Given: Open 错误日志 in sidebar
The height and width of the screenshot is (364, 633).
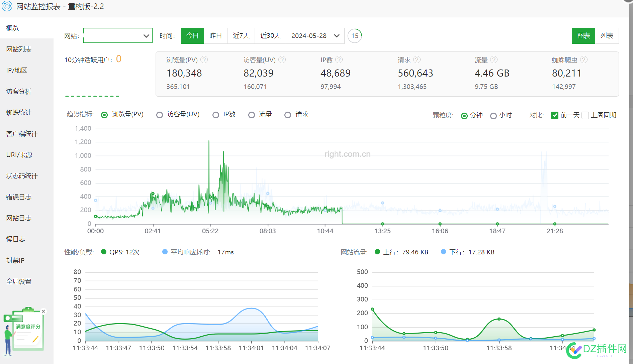Looking at the screenshot, I should tap(27, 197).
